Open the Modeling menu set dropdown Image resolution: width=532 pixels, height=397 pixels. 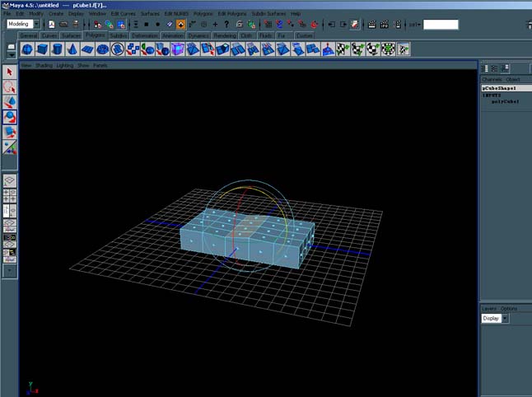click(36, 24)
